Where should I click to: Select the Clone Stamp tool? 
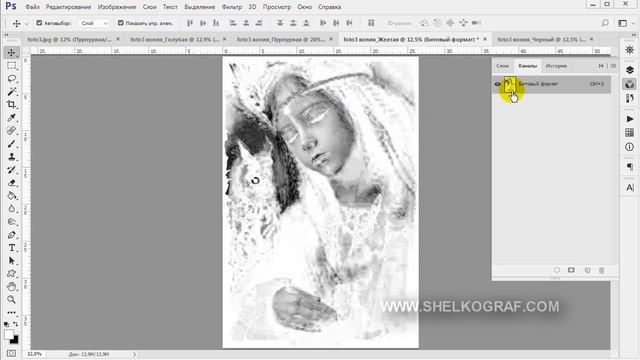[x=11, y=157]
